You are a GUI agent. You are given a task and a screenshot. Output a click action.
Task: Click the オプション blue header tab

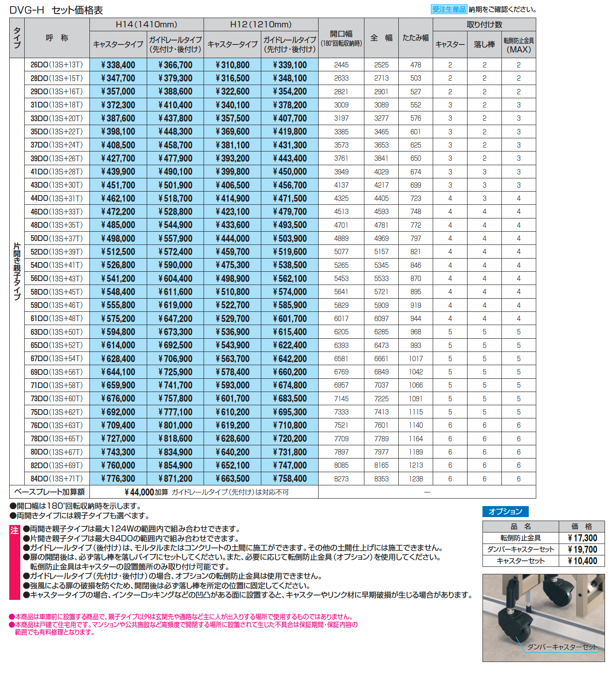click(505, 511)
